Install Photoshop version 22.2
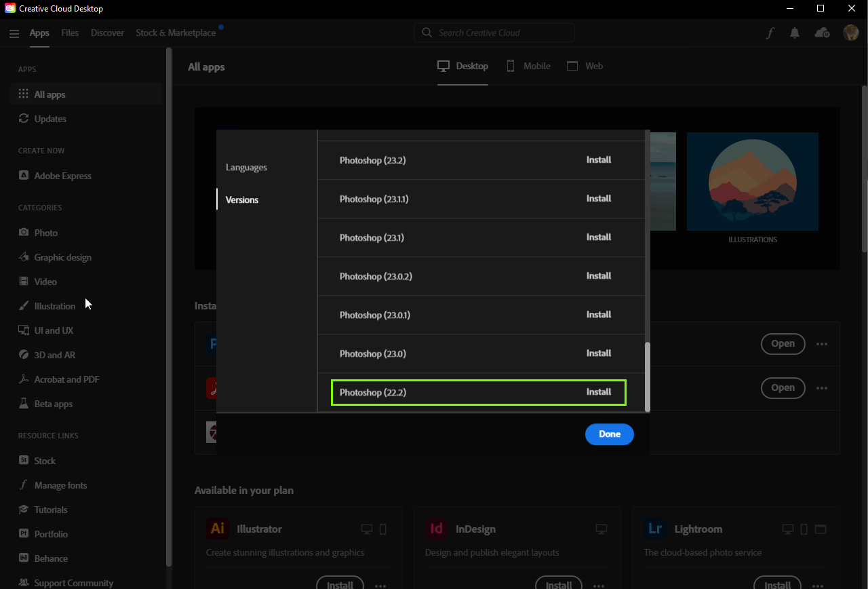868x589 pixels. (x=599, y=392)
